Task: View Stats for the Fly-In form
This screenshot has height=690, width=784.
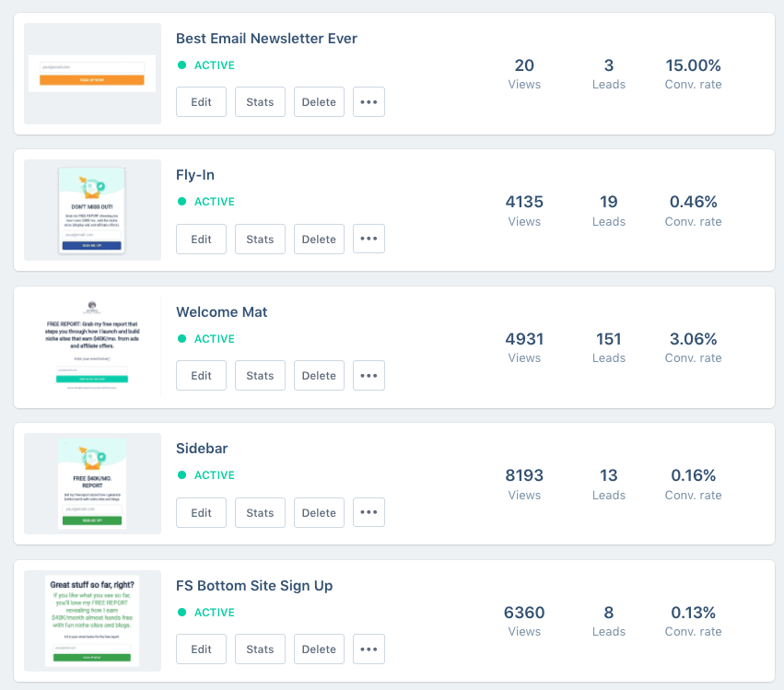Action: [260, 239]
